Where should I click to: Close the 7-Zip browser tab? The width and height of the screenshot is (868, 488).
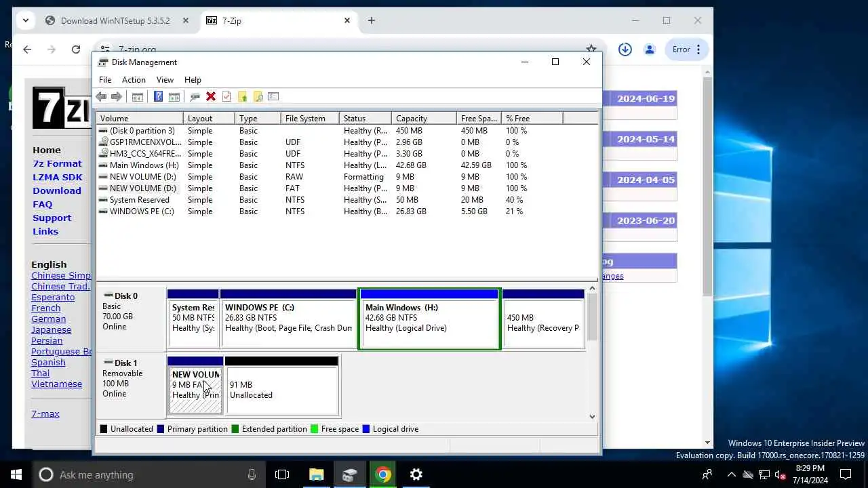pos(347,20)
